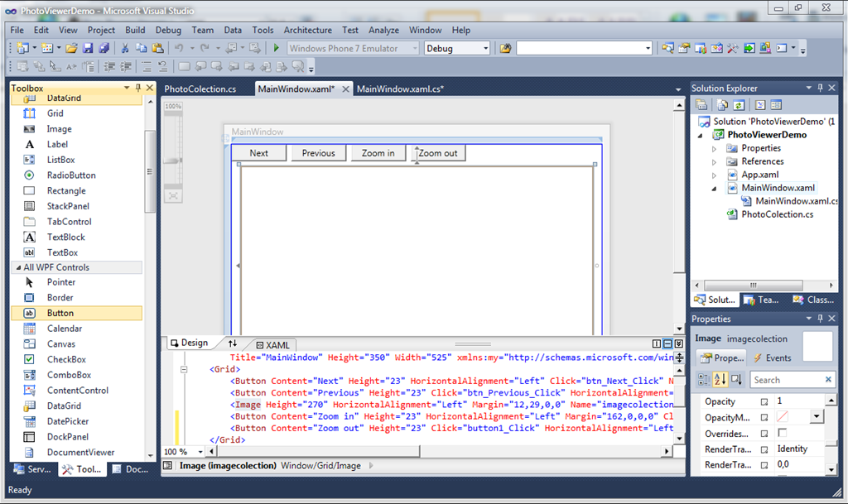Click the Properties search field
The width and height of the screenshot is (848, 504).
(787, 380)
